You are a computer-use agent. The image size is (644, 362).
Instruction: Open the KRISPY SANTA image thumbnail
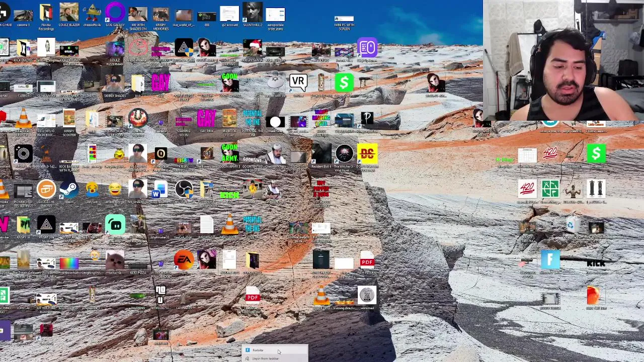252,48
